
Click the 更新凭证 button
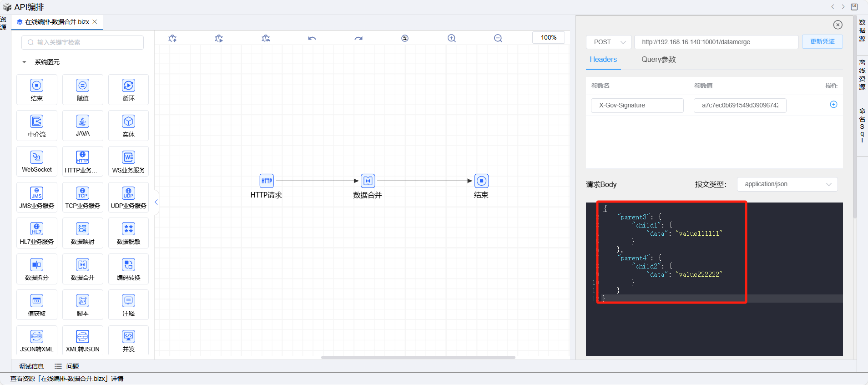pyautogui.click(x=822, y=42)
